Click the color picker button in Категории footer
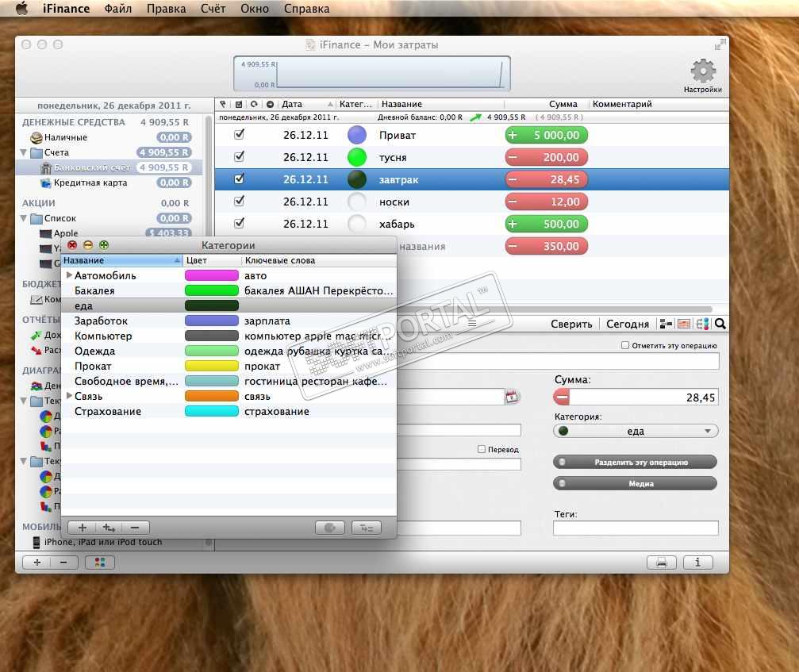 (330, 528)
